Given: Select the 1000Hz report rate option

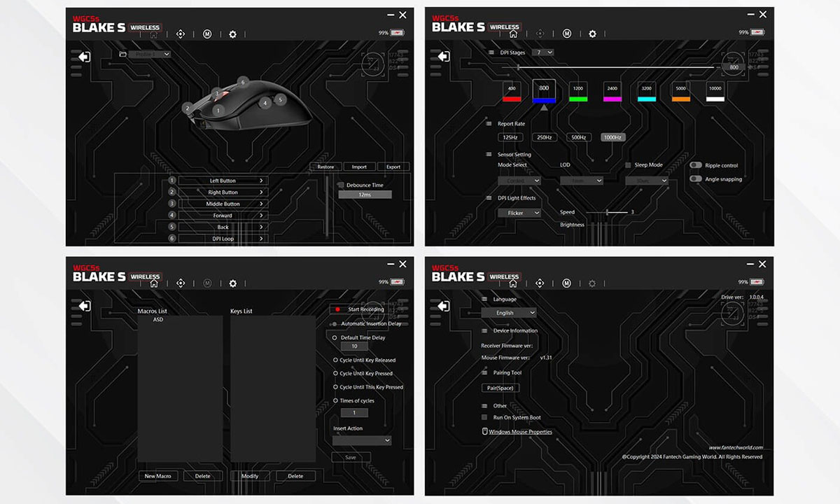Looking at the screenshot, I should pos(612,137).
